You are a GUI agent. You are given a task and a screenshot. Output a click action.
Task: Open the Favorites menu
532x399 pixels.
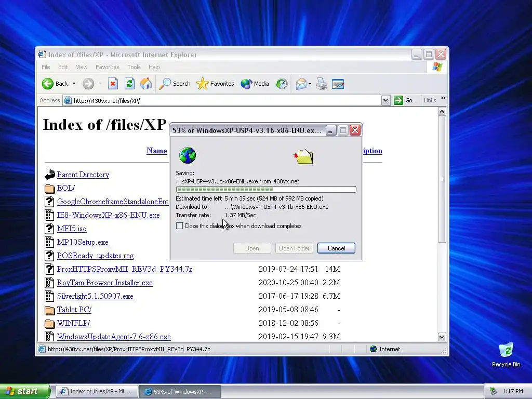click(107, 67)
